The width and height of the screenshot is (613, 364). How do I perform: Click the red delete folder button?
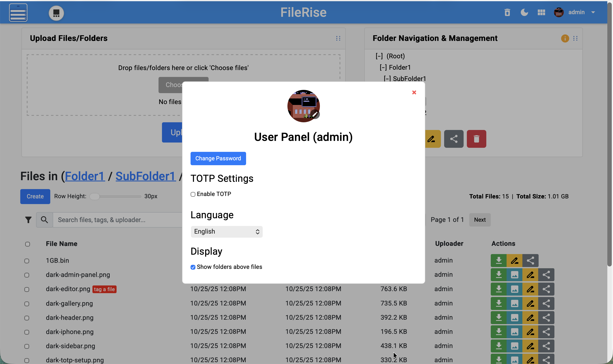476,139
